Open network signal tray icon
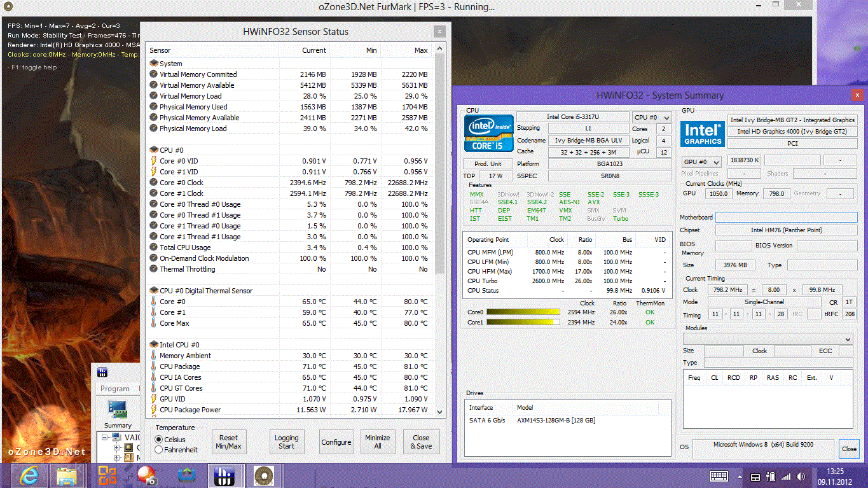The image size is (868, 488). coord(787,477)
